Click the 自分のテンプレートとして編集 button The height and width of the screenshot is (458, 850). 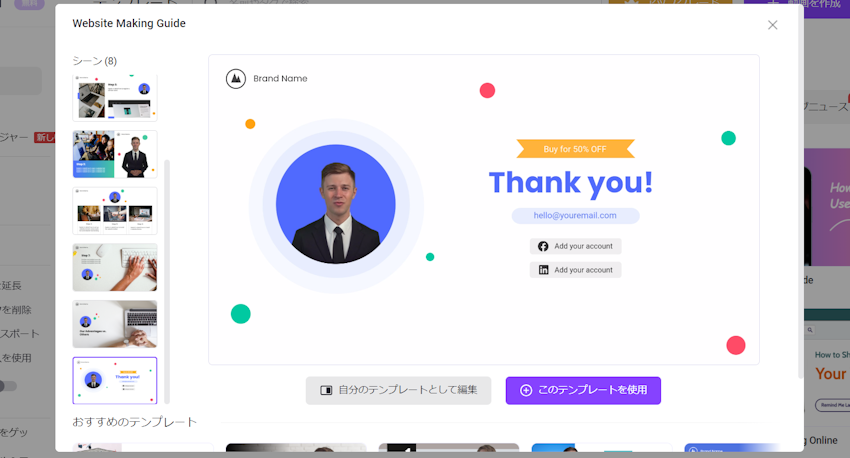point(398,390)
